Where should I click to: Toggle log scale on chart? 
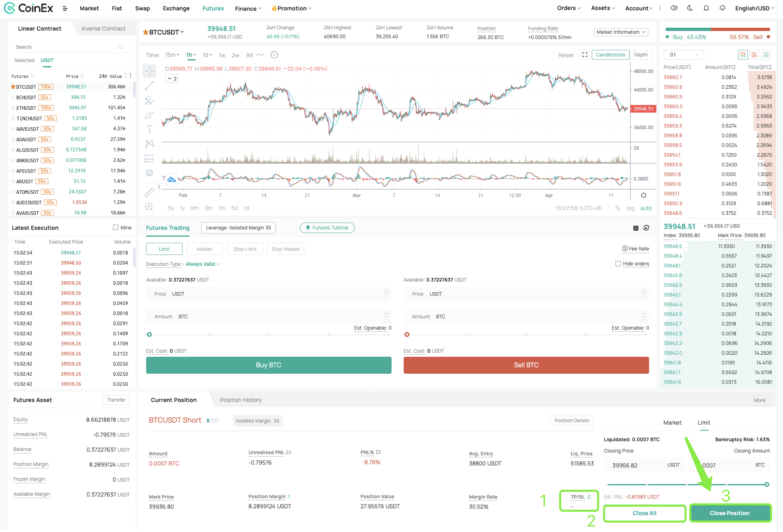tap(630, 208)
